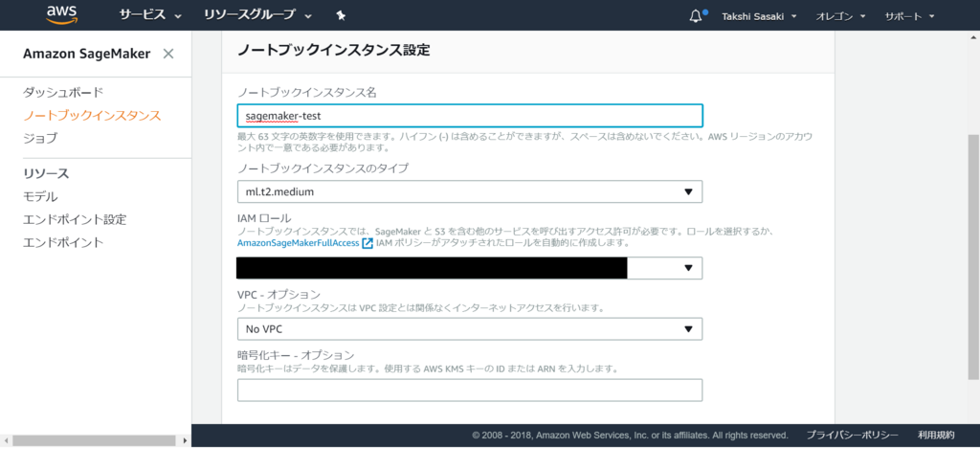This screenshot has width=980, height=470.
Task: Open the サポート menu
Action: tap(909, 16)
